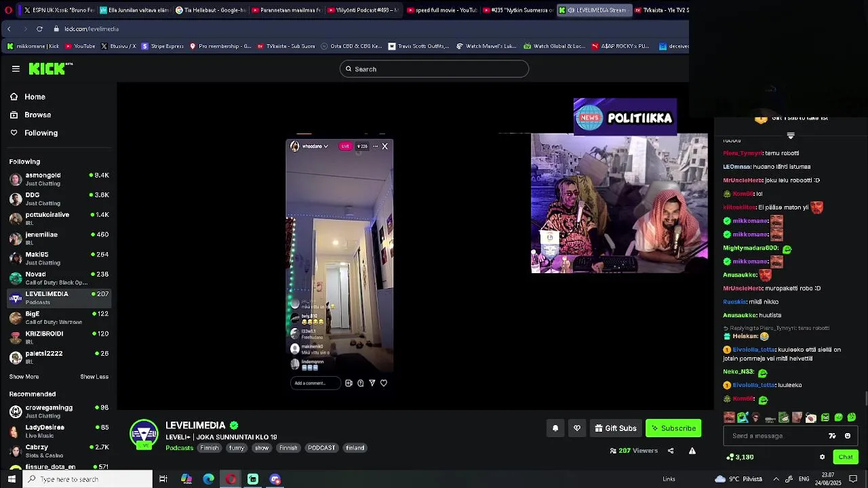
Task: Open the Travis Scott Outfits bookmark
Action: click(x=418, y=46)
